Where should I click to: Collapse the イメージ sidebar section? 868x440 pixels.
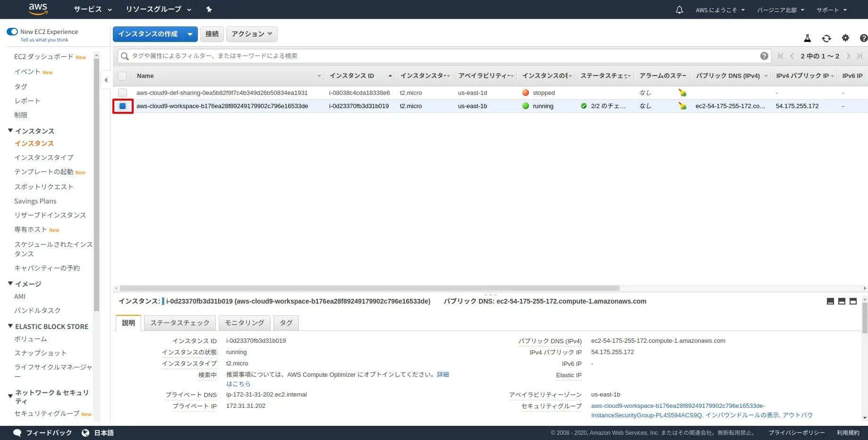10,283
